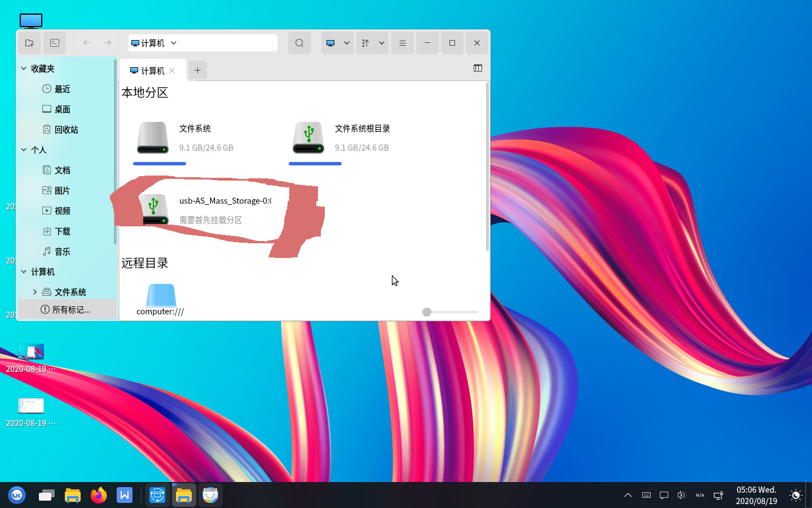The width and height of the screenshot is (812, 508).
Task: Collapse the 收藏夹 sidebar section
Action: (x=24, y=68)
